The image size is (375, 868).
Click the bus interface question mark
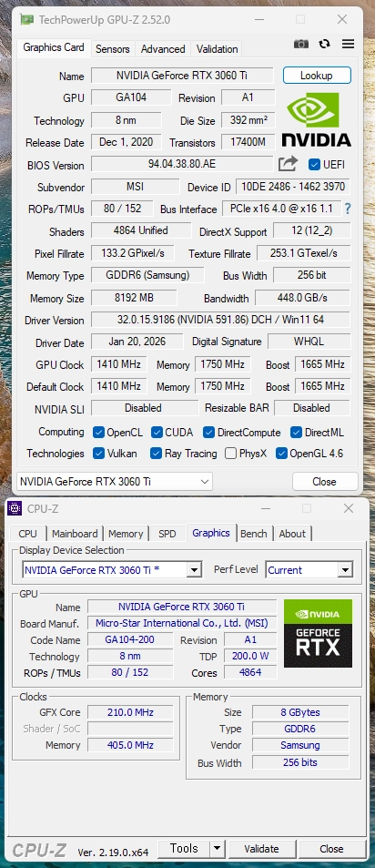coord(348,209)
